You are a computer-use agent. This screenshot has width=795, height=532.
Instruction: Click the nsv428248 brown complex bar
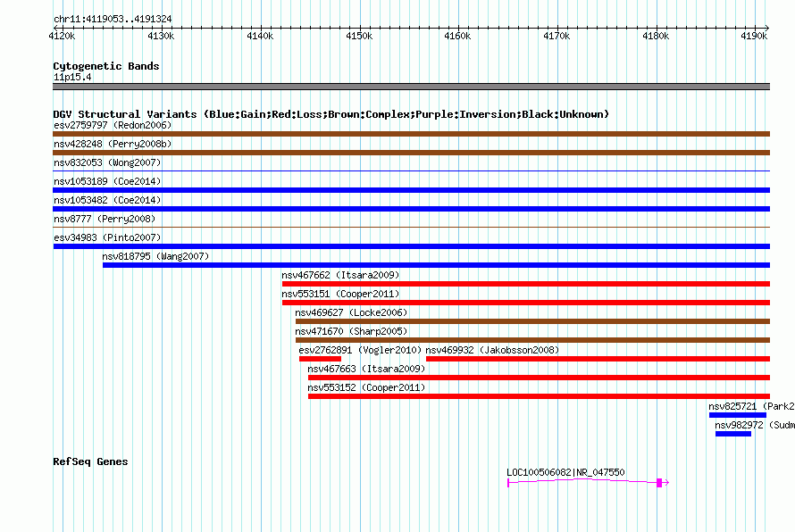411,153
